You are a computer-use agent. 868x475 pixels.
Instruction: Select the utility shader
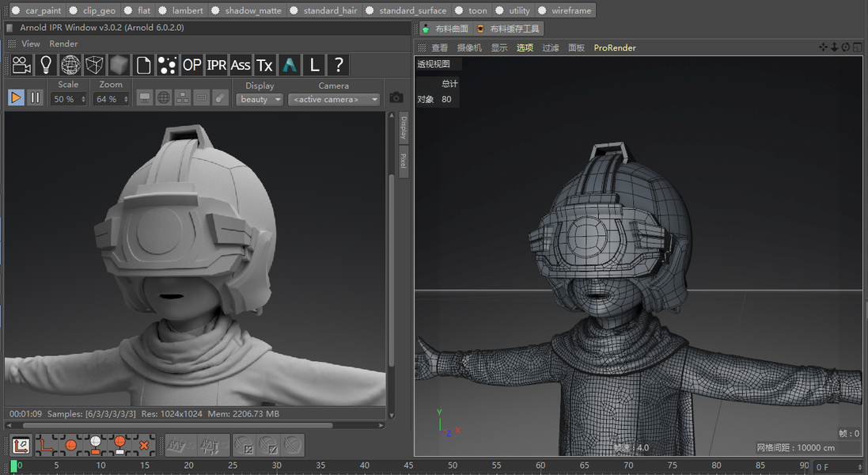pyautogui.click(x=514, y=10)
